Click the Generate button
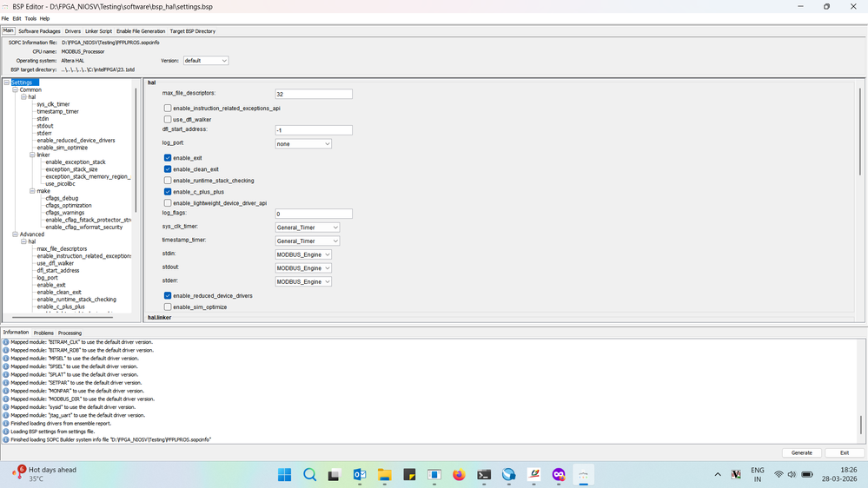 click(x=802, y=452)
